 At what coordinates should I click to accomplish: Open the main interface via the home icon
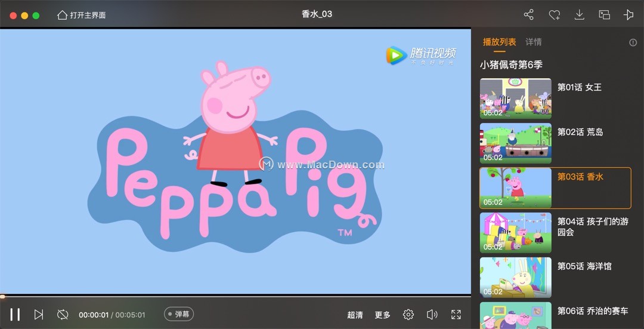pos(62,15)
